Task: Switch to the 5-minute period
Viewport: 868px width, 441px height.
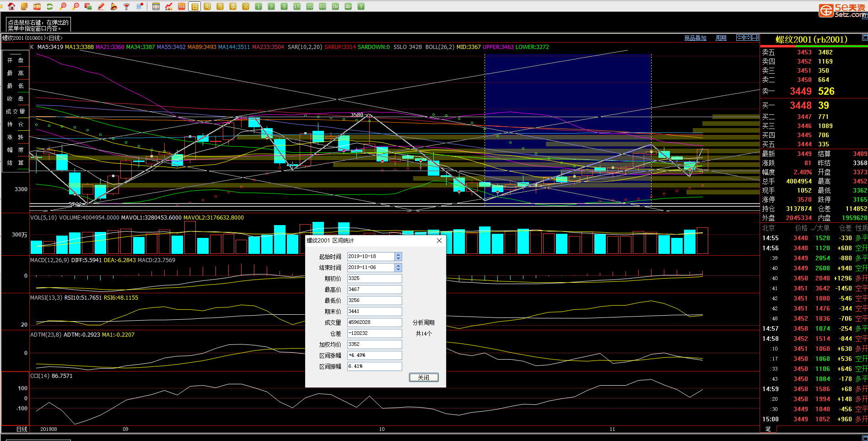Action: click(284, 6)
